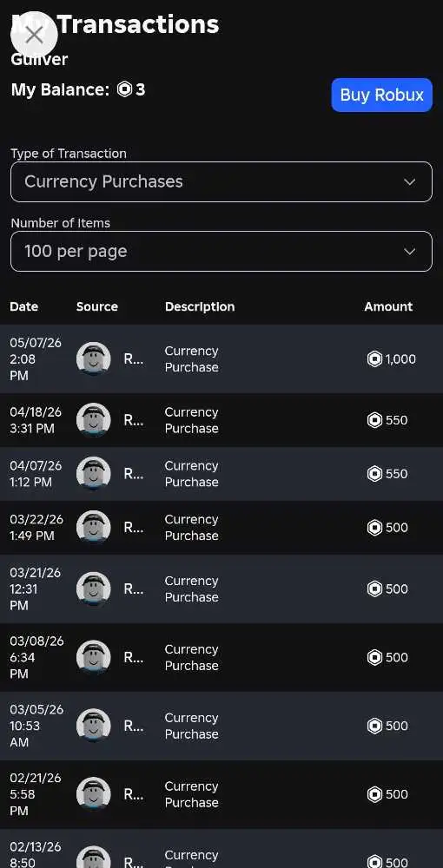Click avatar in the 03/21/26 transaction row

93,589
